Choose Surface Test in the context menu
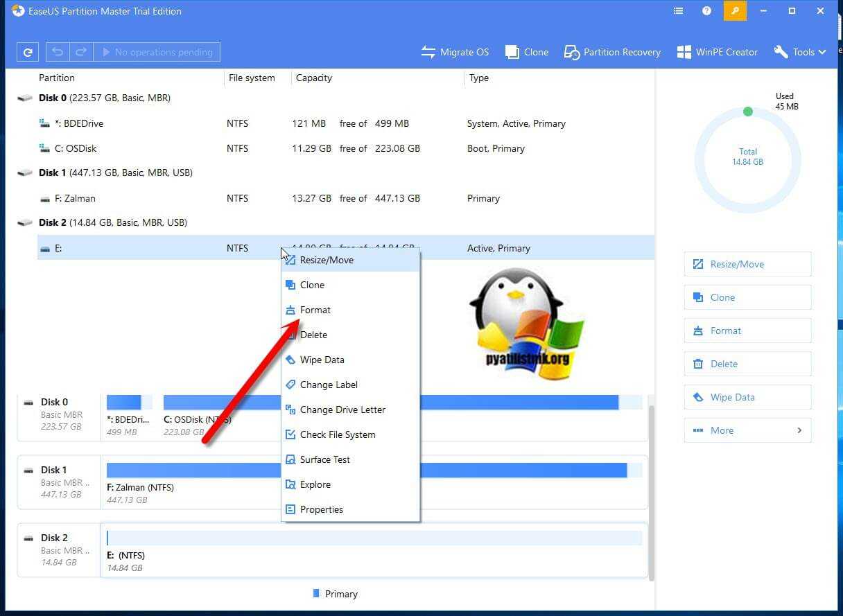Viewport: 843px width, 616px height. 350,459
